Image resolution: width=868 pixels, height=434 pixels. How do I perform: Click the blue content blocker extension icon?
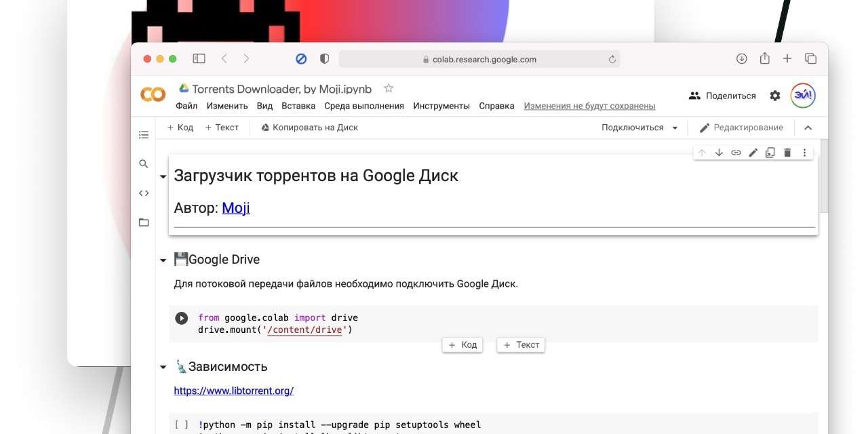301,59
